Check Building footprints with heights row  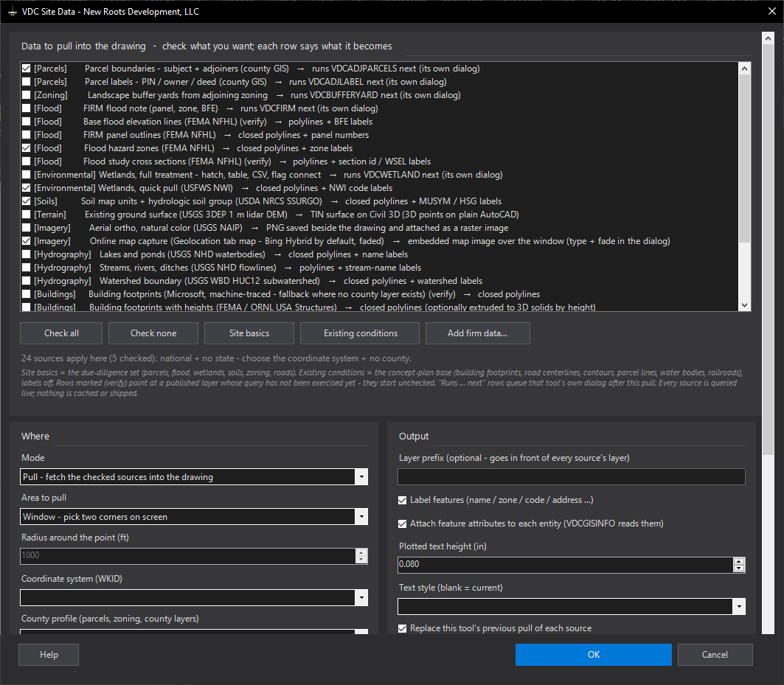26,307
